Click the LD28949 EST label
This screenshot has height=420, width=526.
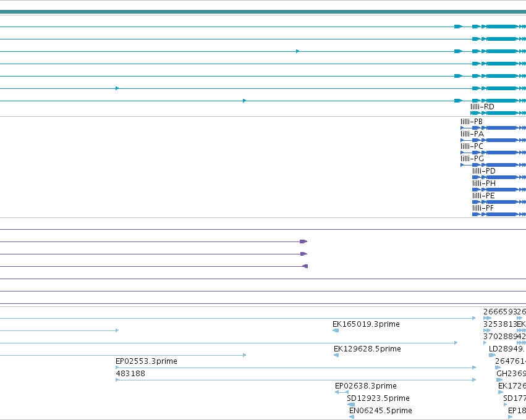coord(507,349)
